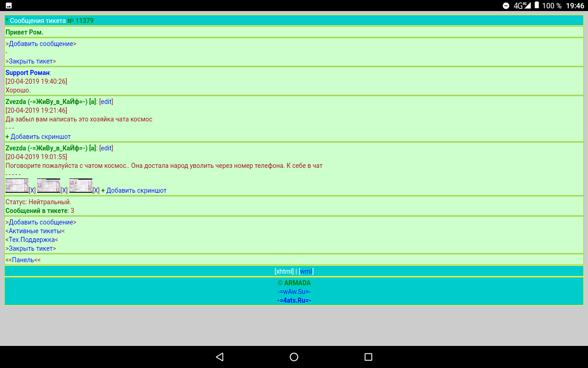This screenshot has width=588, height=368.
Task: Edit the 19:21:46 message by Zvezda
Action: pos(106,102)
